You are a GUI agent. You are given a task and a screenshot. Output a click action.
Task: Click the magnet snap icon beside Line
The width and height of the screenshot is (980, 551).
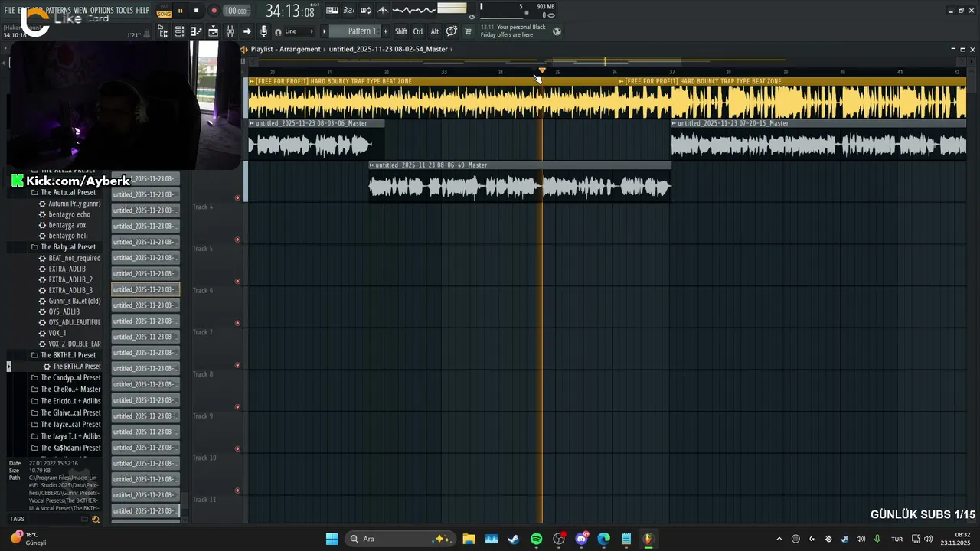(278, 31)
